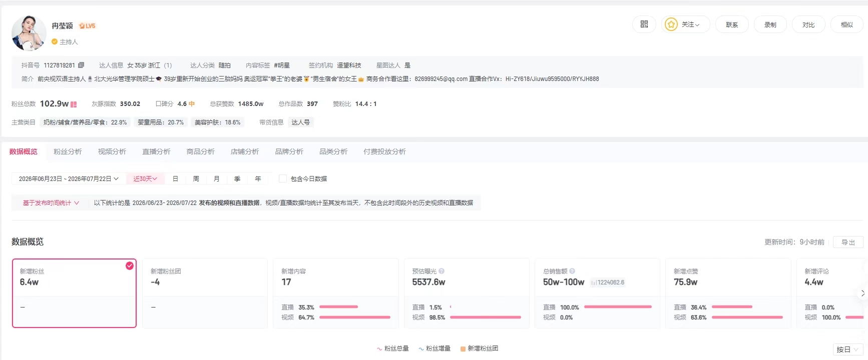Select the 年 period button

(x=258, y=178)
